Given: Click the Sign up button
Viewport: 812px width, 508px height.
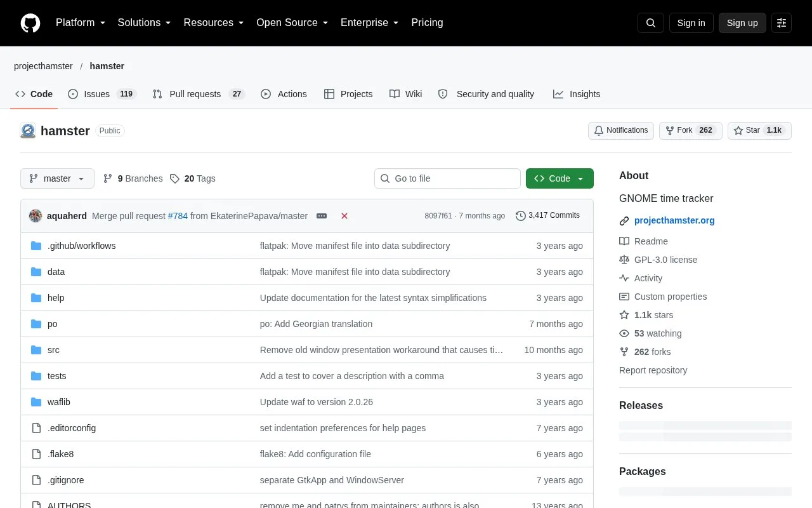Looking at the screenshot, I should 742,23.
